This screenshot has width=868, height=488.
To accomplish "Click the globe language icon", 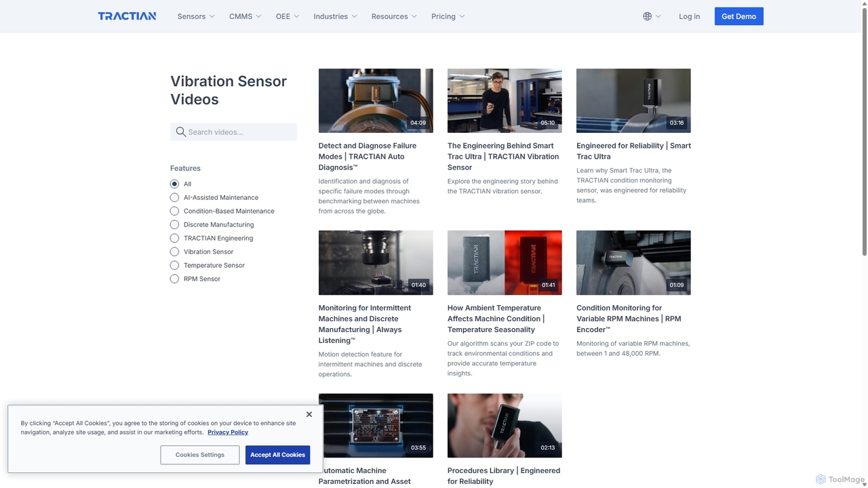I will pyautogui.click(x=647, y=16).
